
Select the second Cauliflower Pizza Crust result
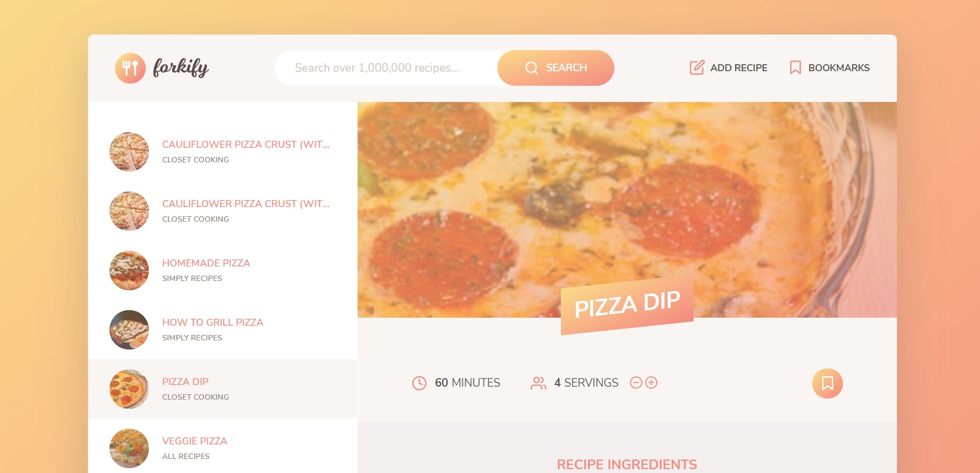[223, 211]
